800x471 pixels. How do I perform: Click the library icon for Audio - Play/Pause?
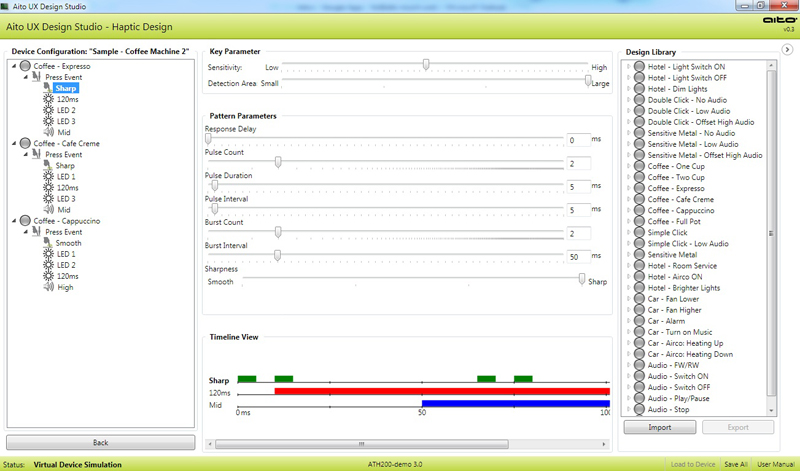[639, 398]
